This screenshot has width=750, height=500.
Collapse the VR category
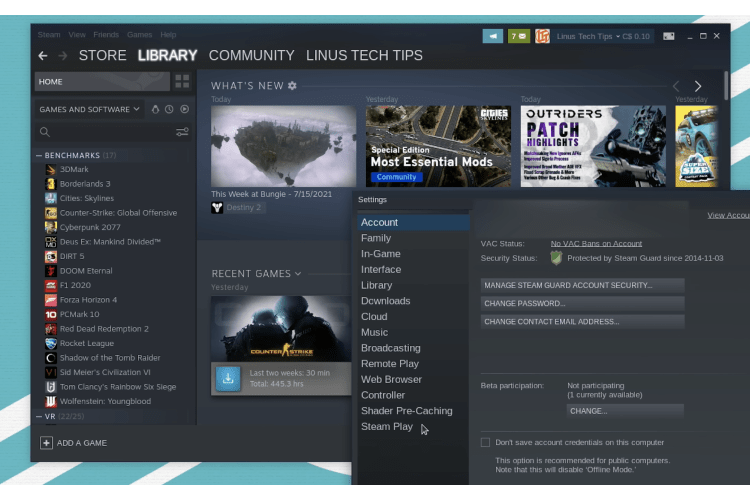pyautogui.click(x=39, y=416)
